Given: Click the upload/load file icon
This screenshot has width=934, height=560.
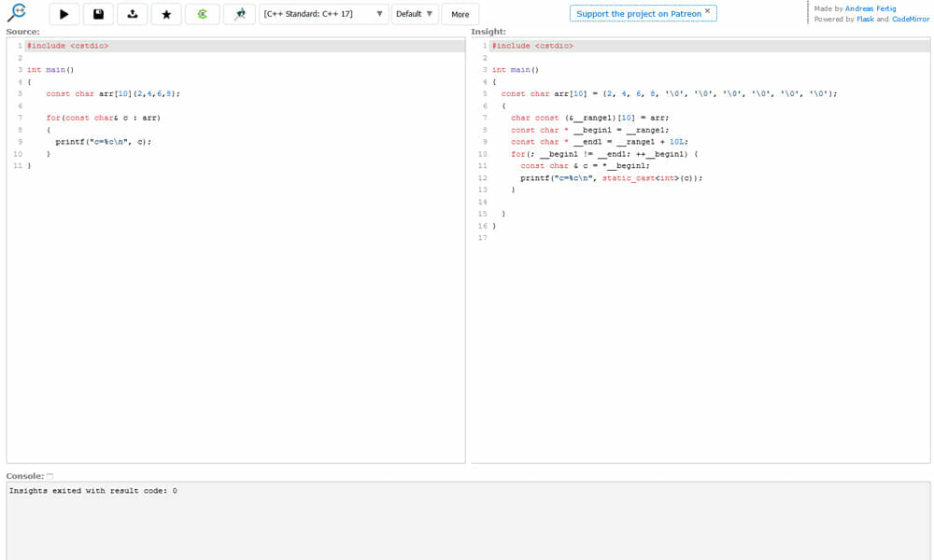Looking at the screenshot, I should pos(132,14).
